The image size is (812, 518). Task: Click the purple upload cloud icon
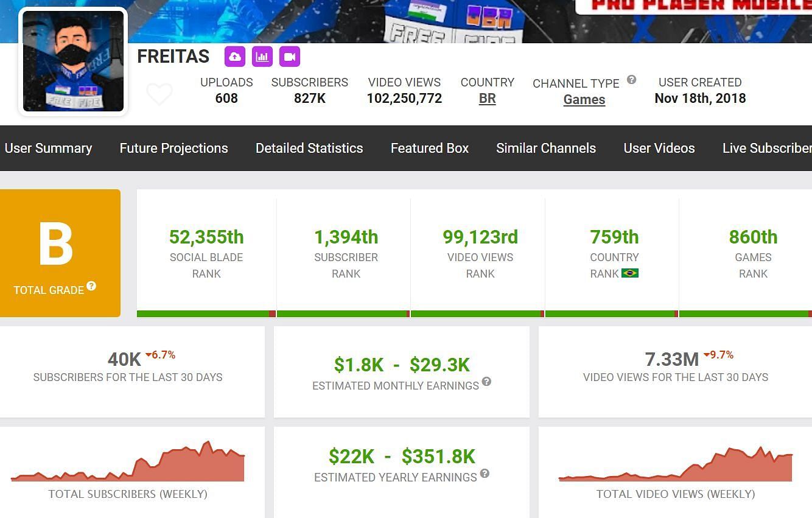pos(234,57)
